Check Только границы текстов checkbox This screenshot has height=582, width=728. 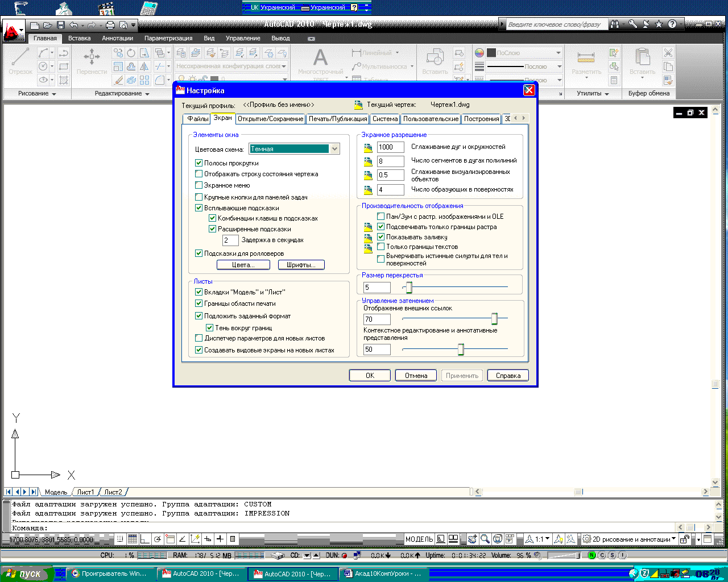(381, 247)
